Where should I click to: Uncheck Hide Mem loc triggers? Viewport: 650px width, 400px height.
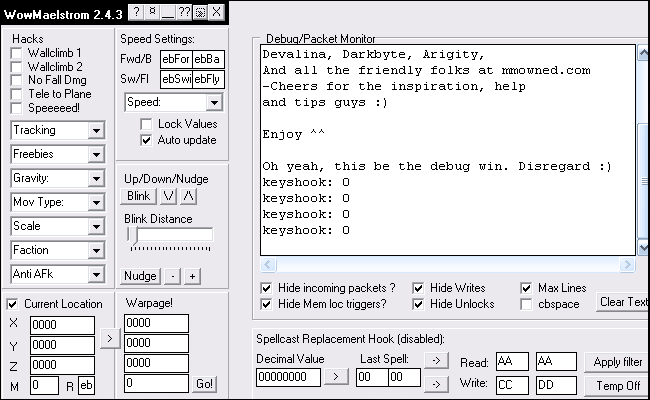click(266, 304)
